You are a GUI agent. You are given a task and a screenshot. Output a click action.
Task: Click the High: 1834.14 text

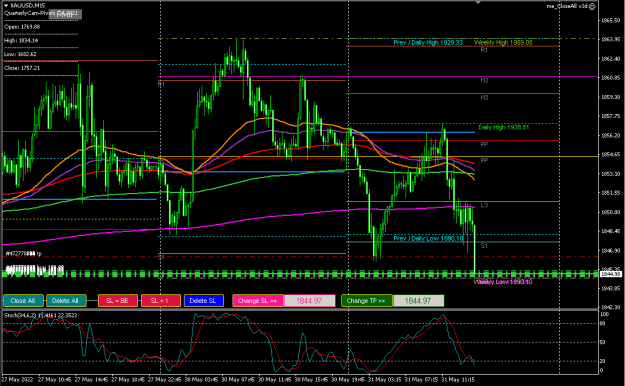point(21,40)
